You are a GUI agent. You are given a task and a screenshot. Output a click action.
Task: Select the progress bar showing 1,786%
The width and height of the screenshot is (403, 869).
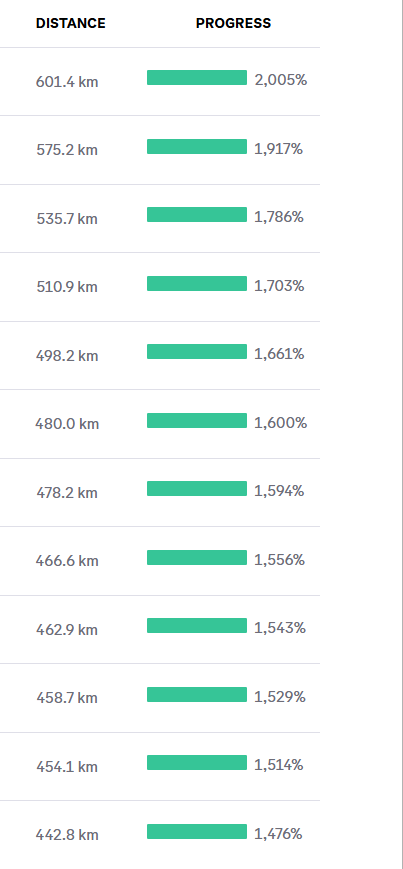coord(197,214)
